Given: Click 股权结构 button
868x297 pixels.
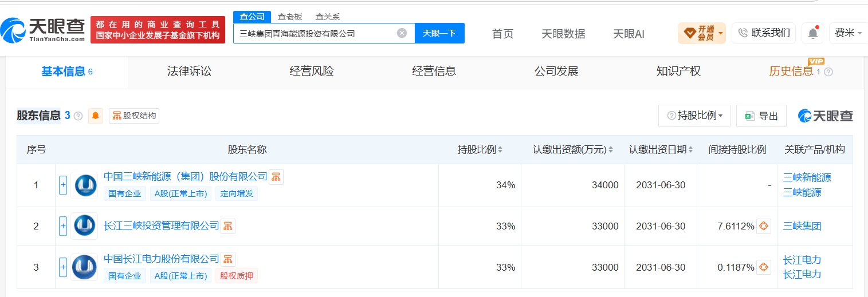Looking at the screenshot, I should pyautogui.click(x=134, y=116).
